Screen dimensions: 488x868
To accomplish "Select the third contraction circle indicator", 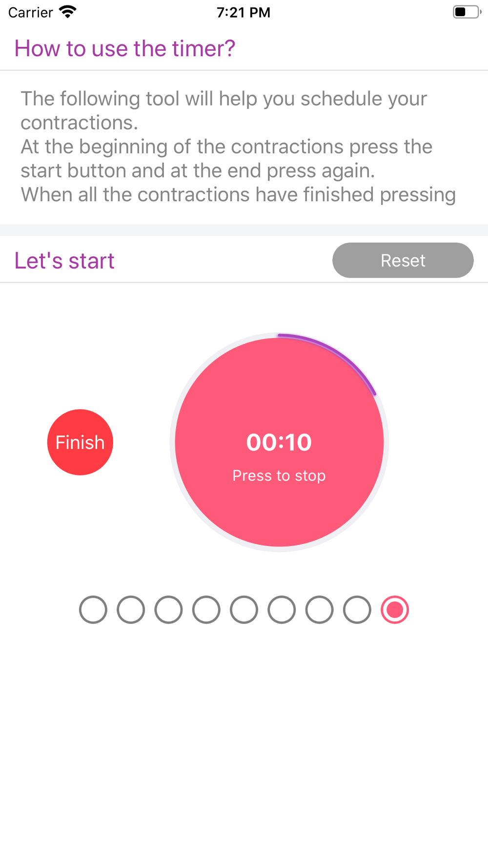I will point(168,610).
